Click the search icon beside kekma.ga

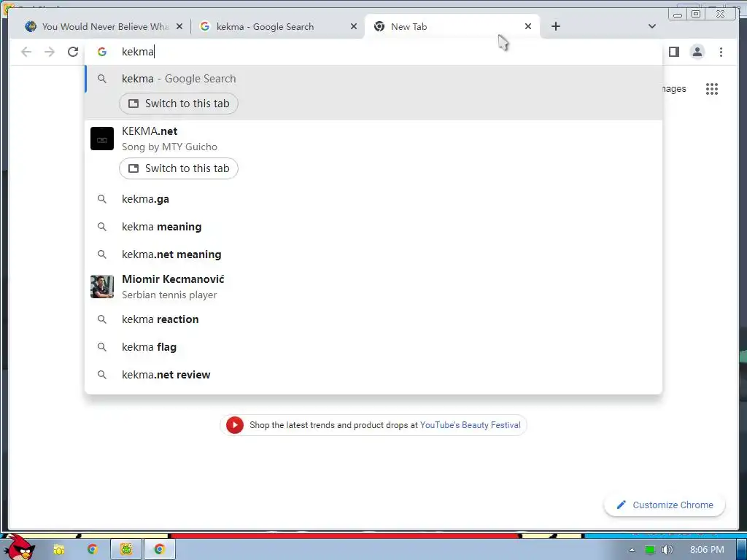pos(102,199)
